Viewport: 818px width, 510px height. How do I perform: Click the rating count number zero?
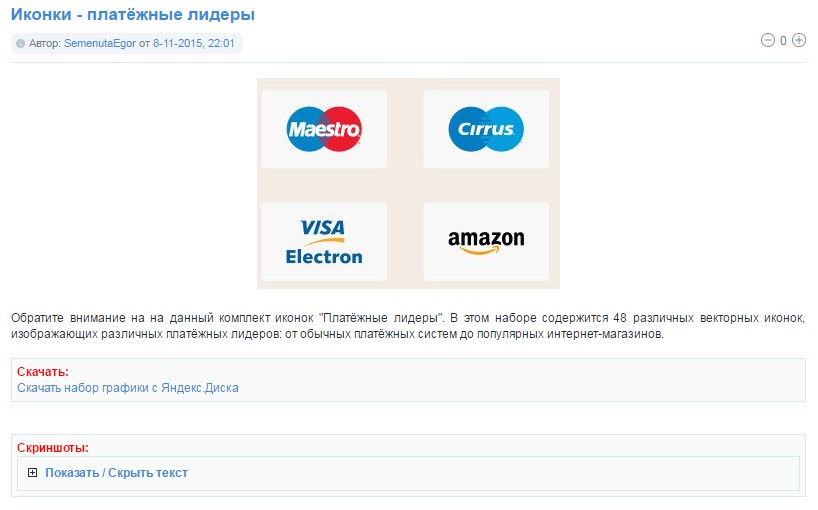783,41
